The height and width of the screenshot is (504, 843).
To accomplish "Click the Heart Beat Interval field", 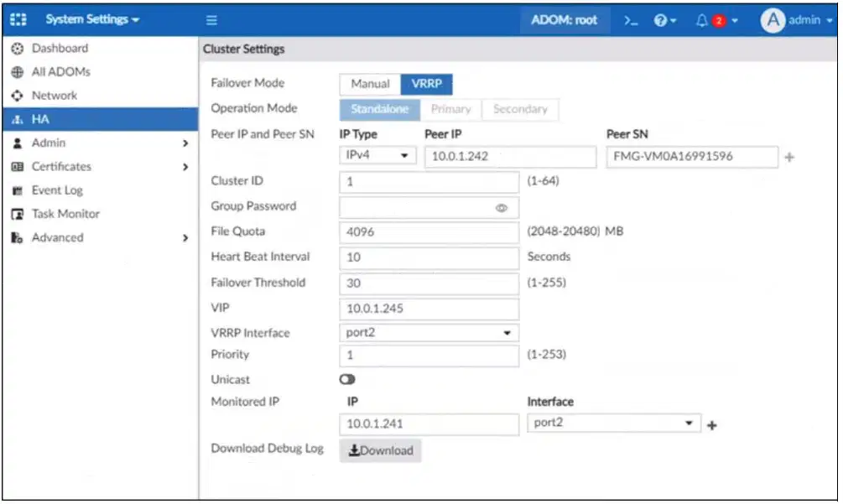I will pos(429,257).
